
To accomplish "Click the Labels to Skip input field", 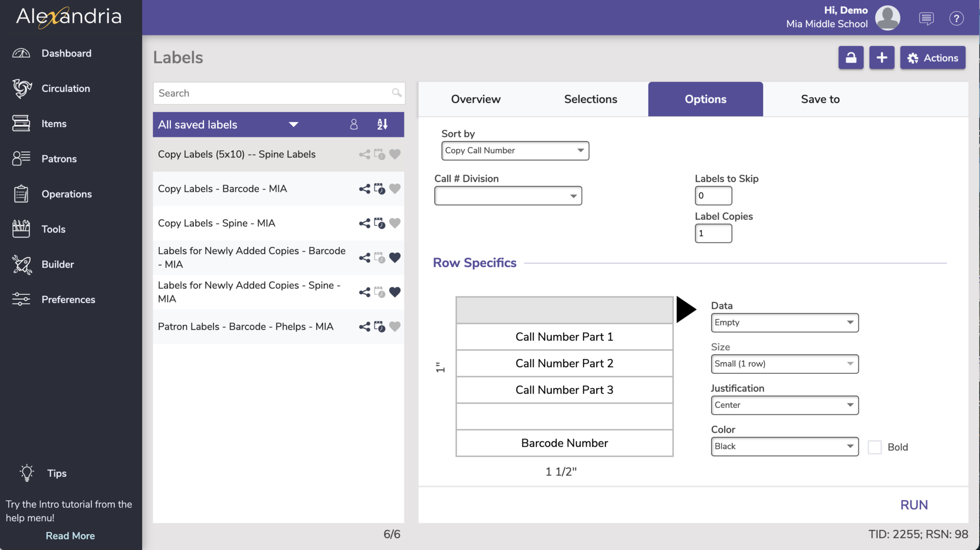I will click(713, 196).
